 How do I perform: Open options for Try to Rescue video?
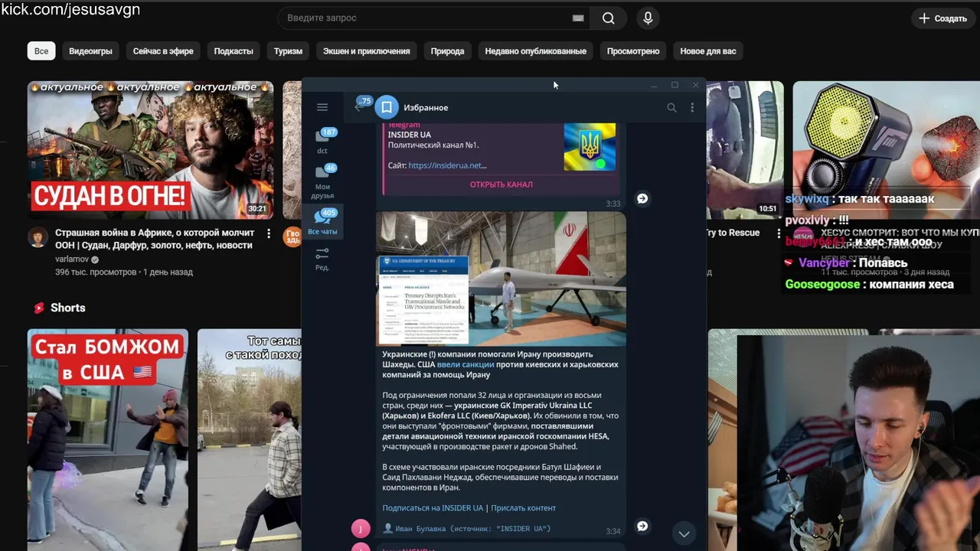pyautogui.click(x=779, y=233)
